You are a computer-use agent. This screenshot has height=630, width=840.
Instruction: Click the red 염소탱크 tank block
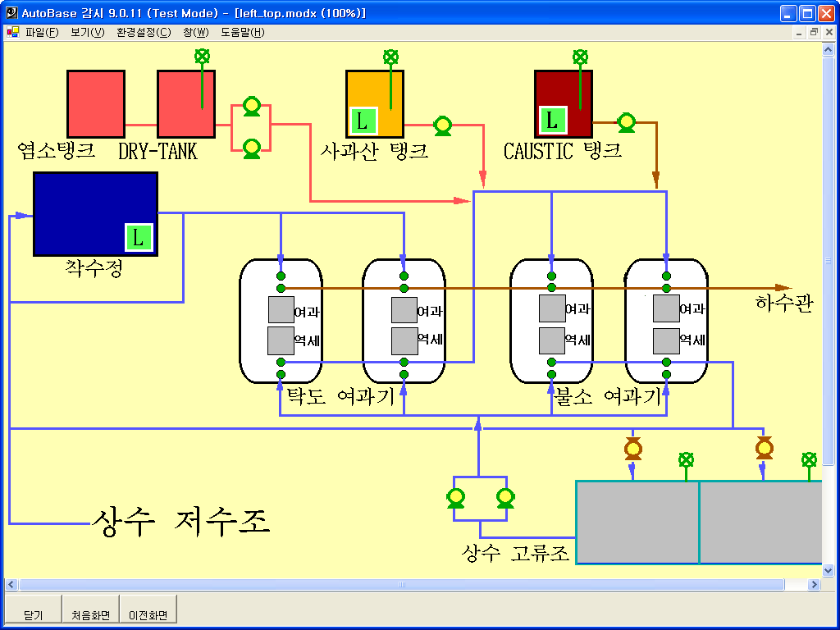tap(95, 103)
